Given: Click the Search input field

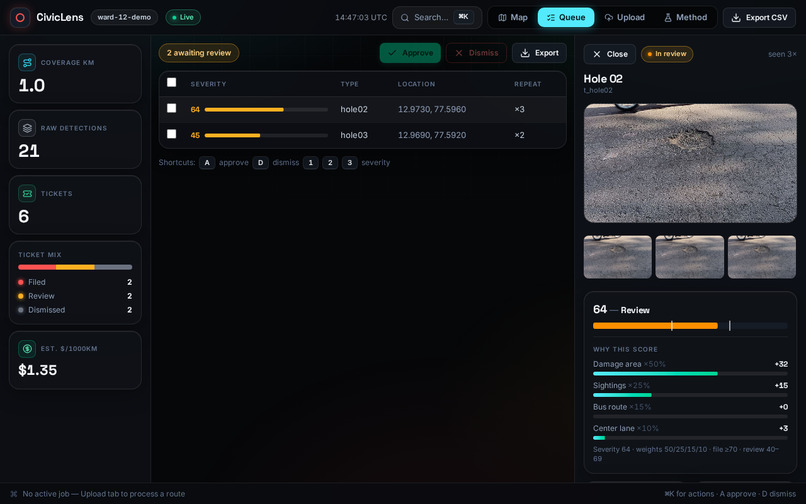Looking at the screenshot, I should coord(437,17).
